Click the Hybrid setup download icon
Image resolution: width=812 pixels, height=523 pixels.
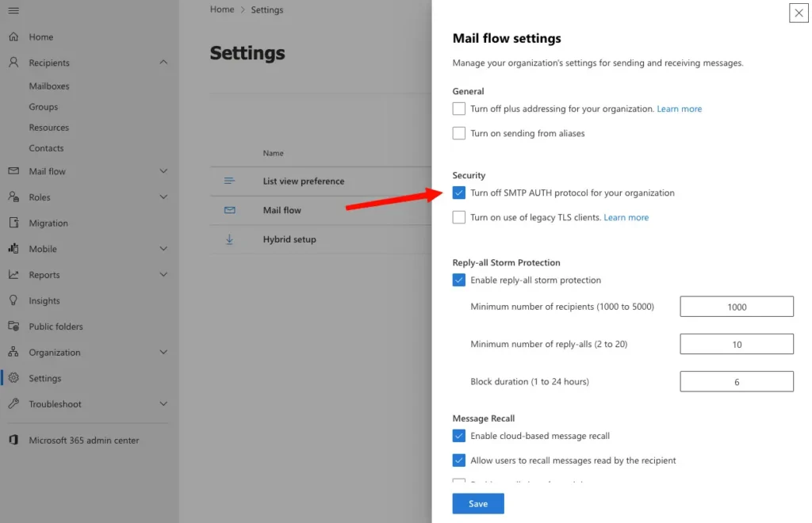(x=229, y=239)
